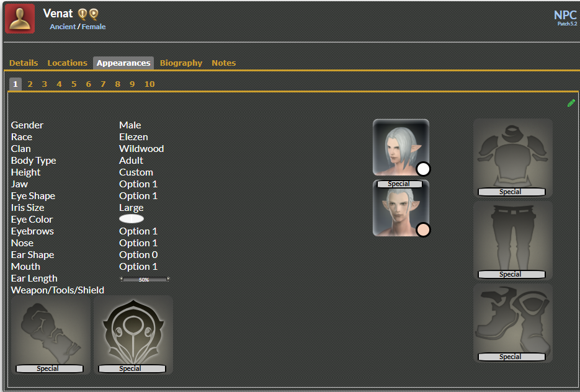The image size is (580, 392).
Task: Click the first map marker icon beside Venat
Action: click(83, 14)
